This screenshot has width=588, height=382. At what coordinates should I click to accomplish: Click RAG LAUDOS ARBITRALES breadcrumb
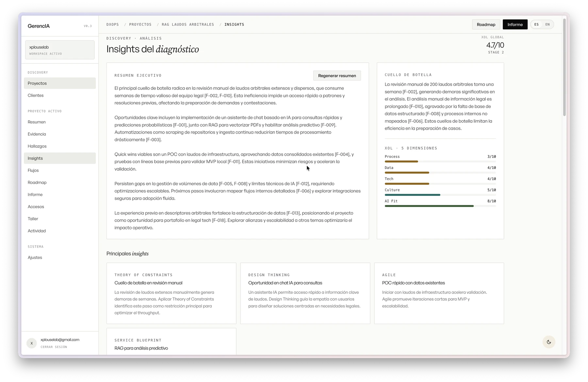tap(188, 24)
